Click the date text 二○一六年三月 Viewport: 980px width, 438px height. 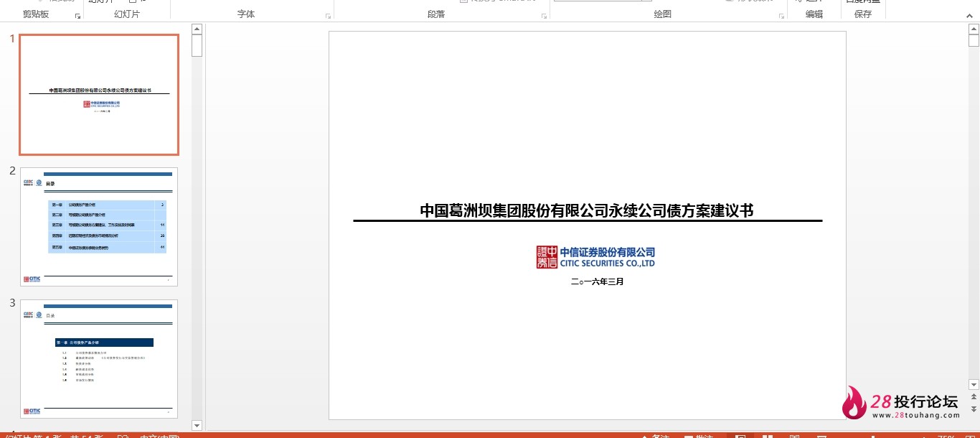coord(598,281)
